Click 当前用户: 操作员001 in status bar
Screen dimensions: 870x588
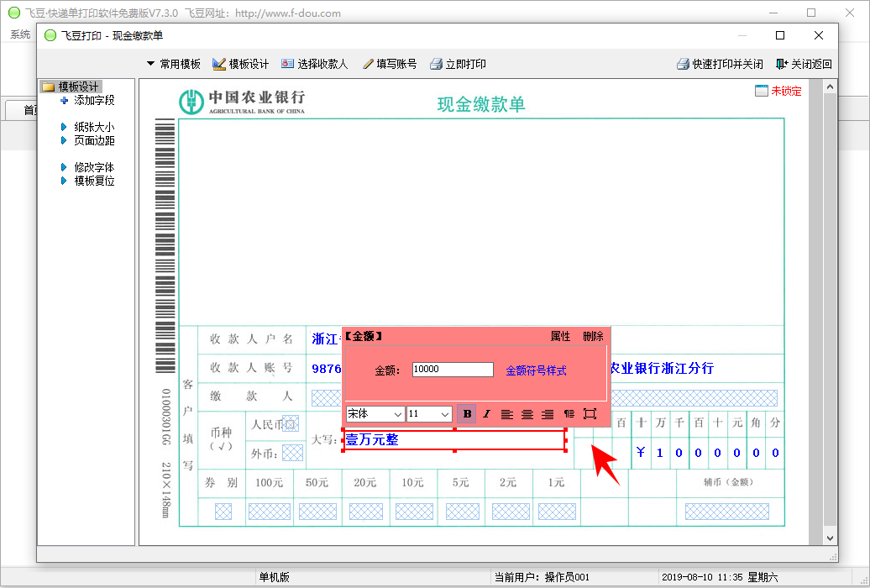point(542,577)
